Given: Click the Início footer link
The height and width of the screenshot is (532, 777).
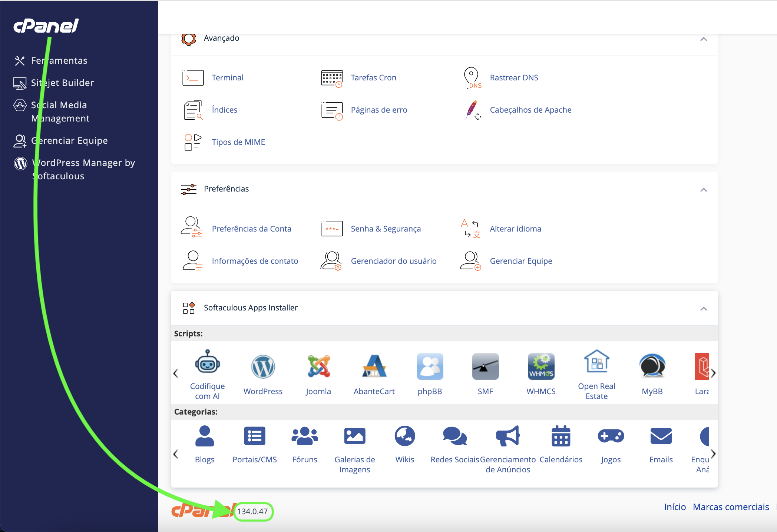Looking at the screenshot, I should click(x=675, y=507).
